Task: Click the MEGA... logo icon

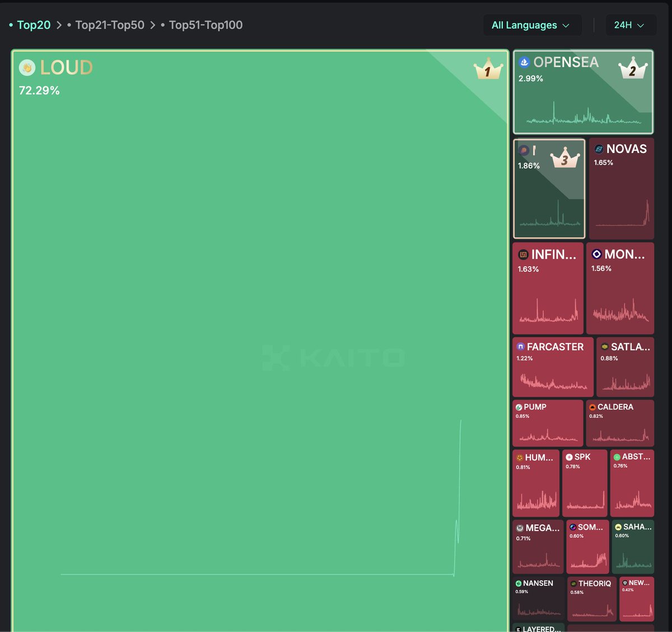Action: pos(520,528)
